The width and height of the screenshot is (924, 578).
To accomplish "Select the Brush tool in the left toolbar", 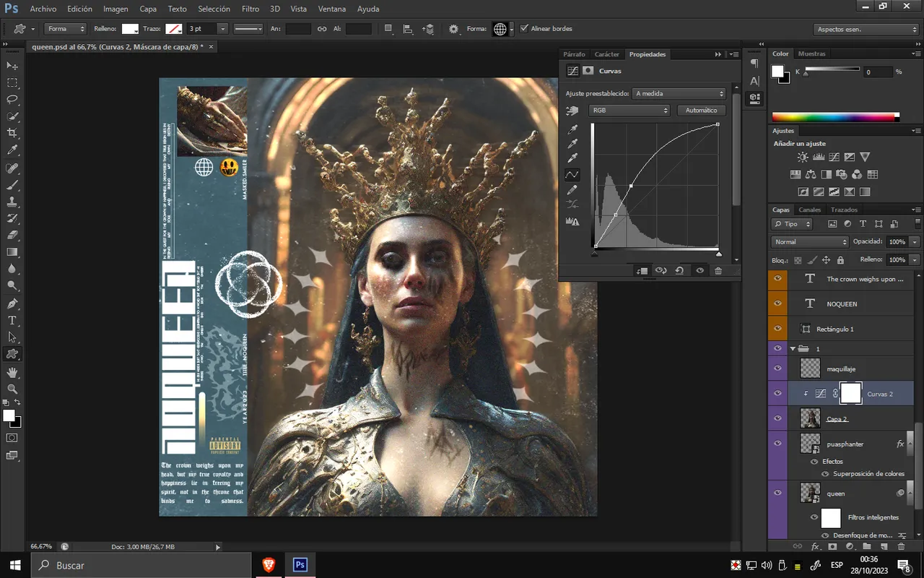I will pos(12,184).
